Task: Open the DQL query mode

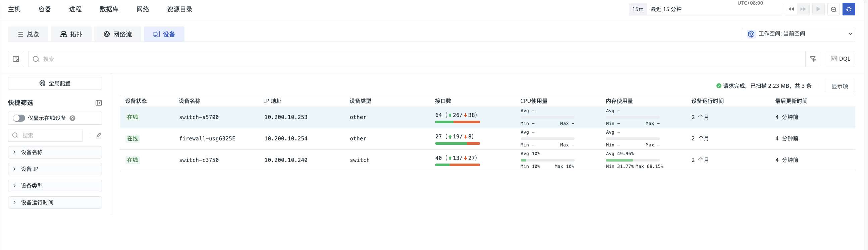Action: [840, 59]
